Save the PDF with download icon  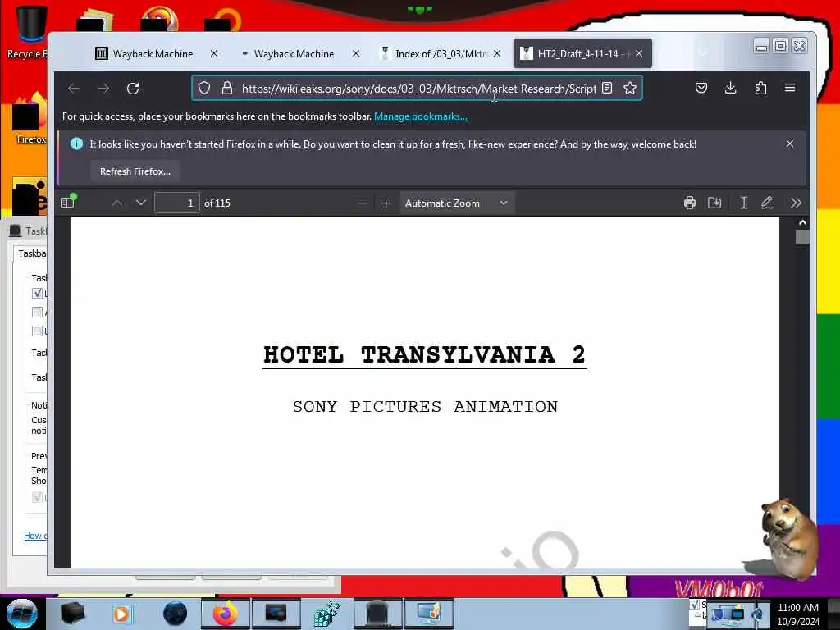point(714,203)
